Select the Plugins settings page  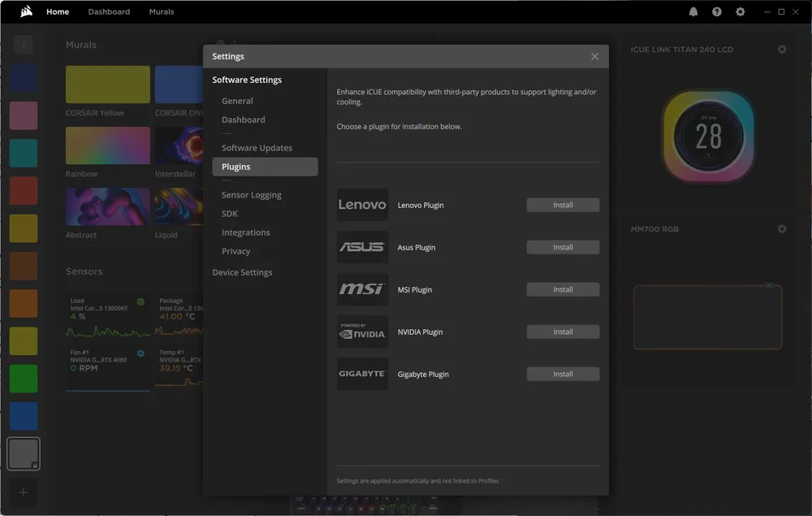tap(266, 167)
